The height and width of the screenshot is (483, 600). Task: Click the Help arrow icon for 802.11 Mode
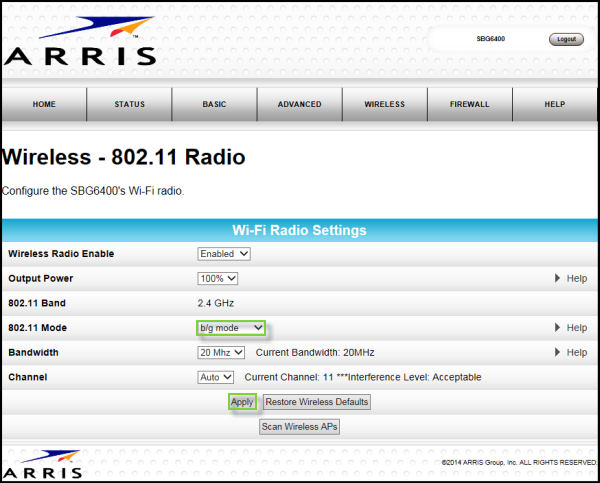pos(558,327)
